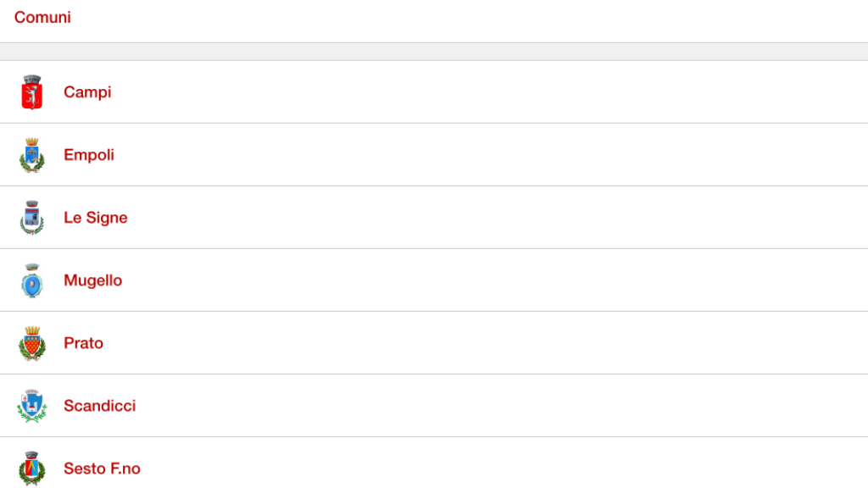The image size is (868, 488).
Task: Click empty area of the Prato row
Action: 487,343
